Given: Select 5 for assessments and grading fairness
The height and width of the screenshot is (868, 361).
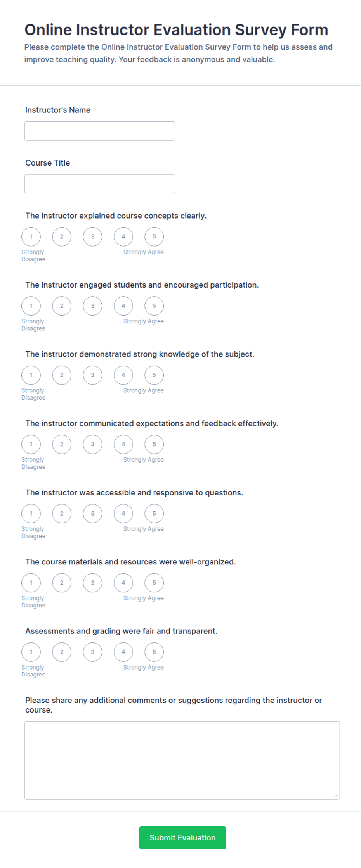Looking at the screenshot, I should tap(154, 652).
